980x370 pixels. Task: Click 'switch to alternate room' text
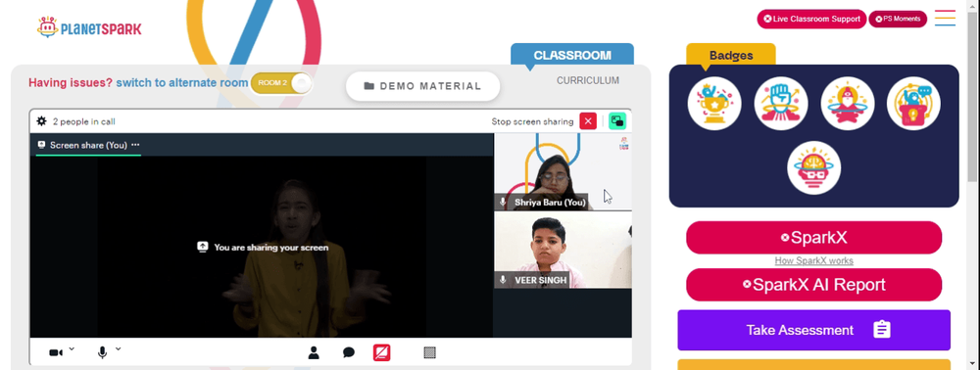(x=182, y=83)
